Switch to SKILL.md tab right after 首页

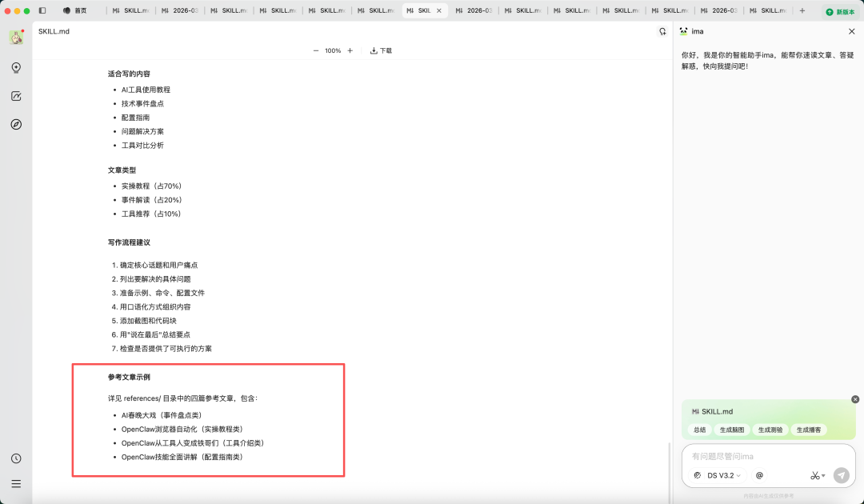[x=130, y=10]
